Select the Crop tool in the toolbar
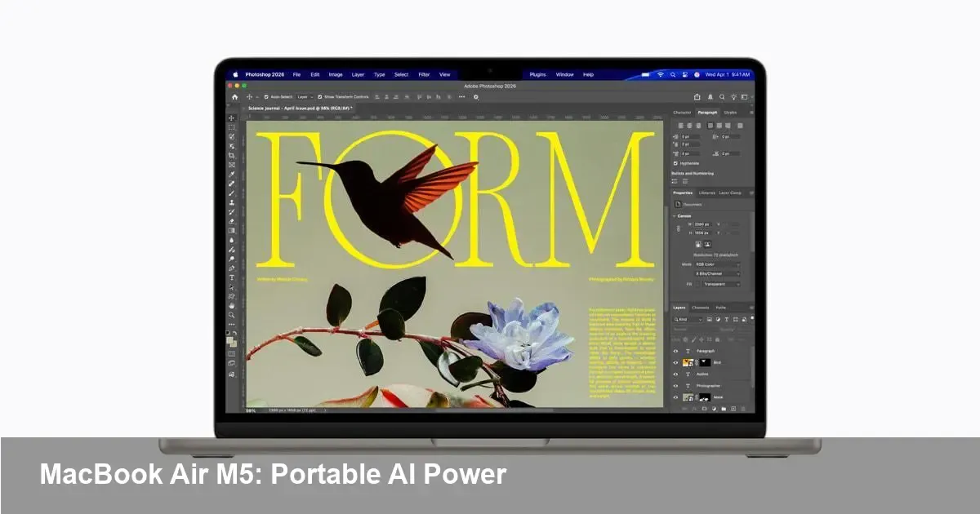This screenshot has width=980, height=514. pos(232,155)
